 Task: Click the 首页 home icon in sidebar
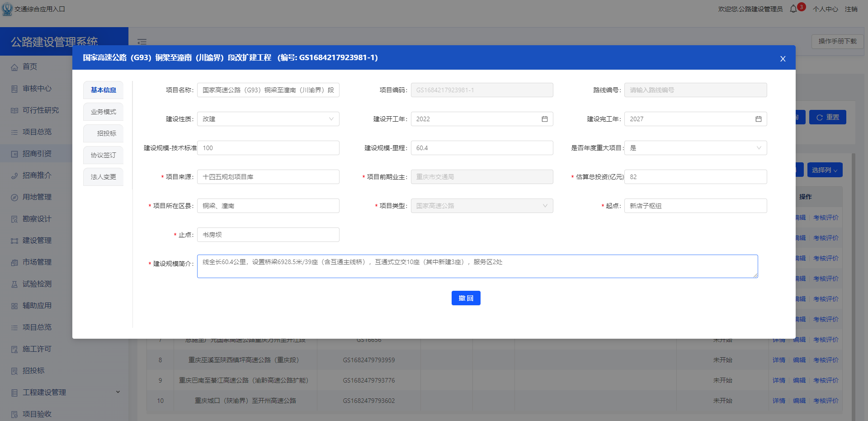click(x=14, y=67)
